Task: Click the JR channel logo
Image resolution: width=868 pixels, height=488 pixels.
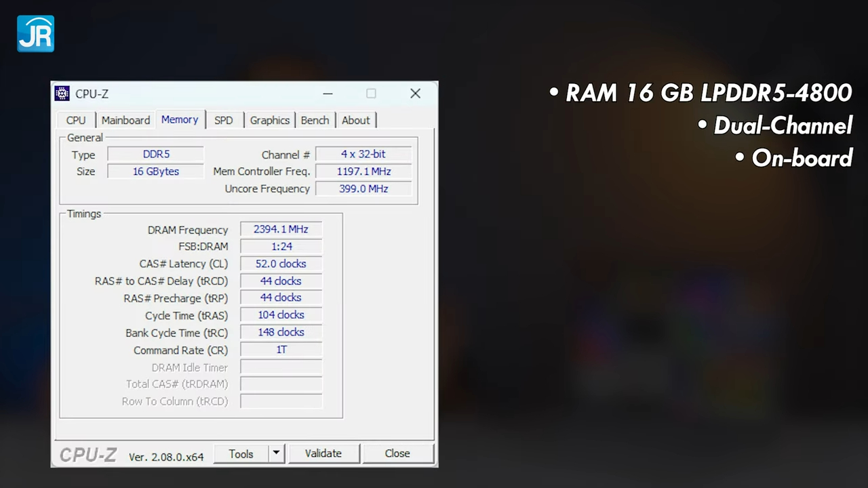Action: 35,33
